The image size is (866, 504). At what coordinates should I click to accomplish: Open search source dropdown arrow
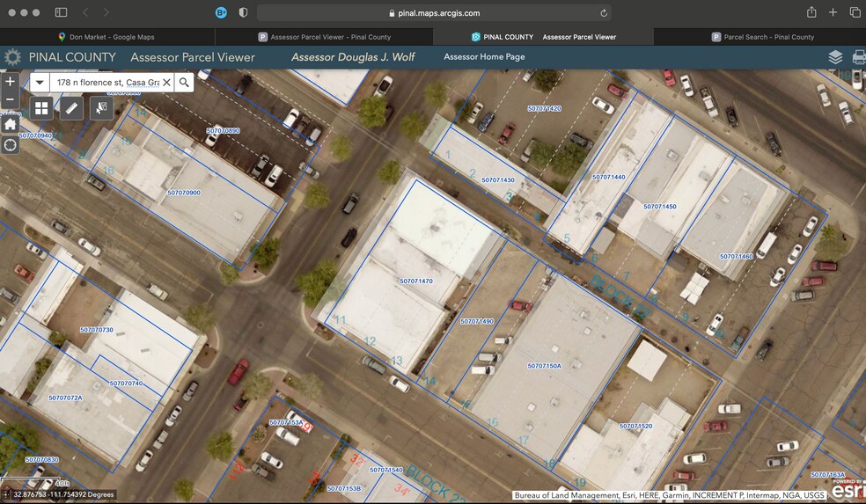click(40, 83)
